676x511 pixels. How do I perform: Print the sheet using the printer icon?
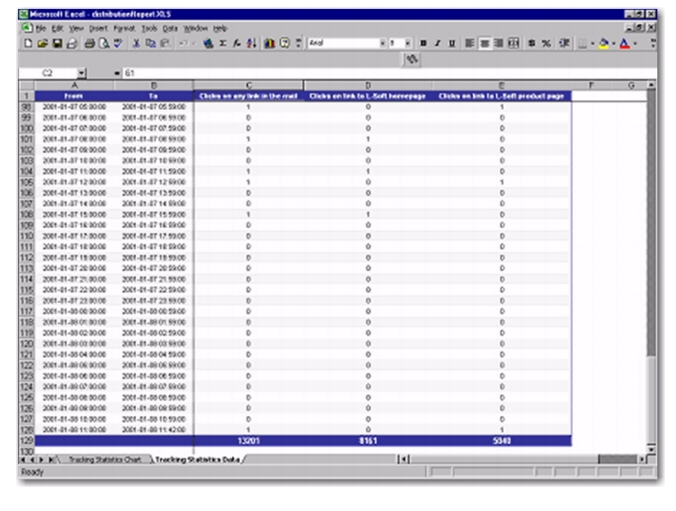(x=89, y=44)
